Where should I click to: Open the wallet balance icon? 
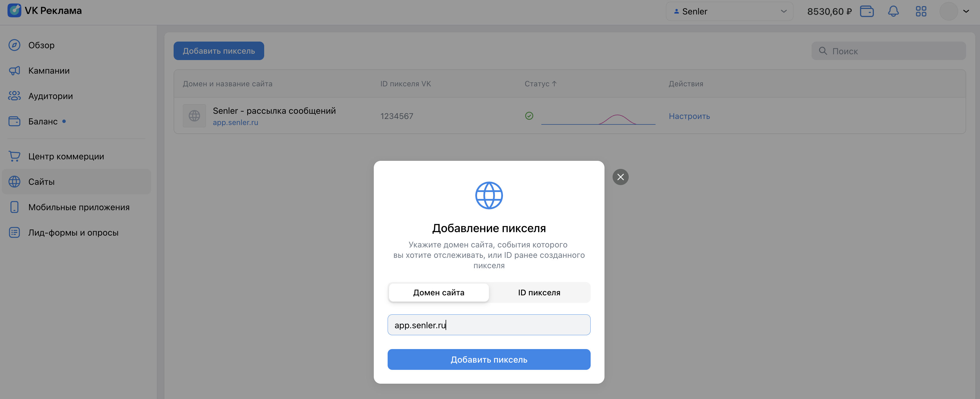pyautogui.click(x=867, y=12)
